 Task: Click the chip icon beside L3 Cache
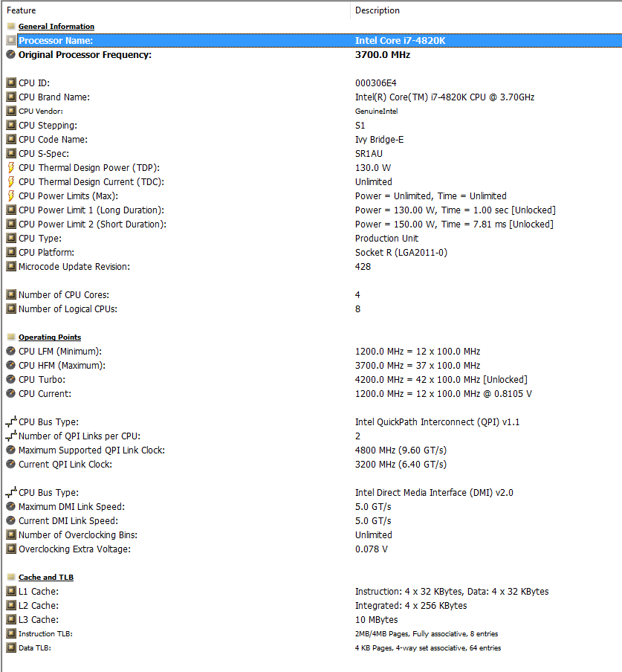click(x=11, y=619)
